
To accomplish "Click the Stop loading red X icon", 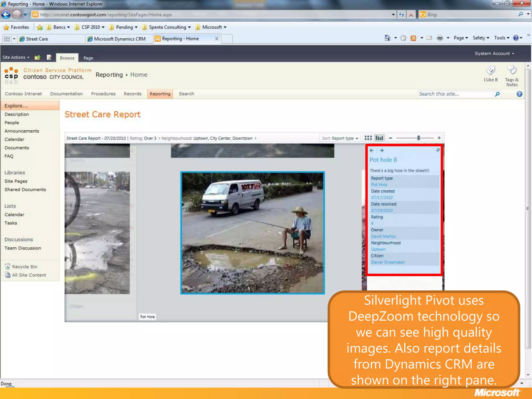I will [x=411, y=15].
